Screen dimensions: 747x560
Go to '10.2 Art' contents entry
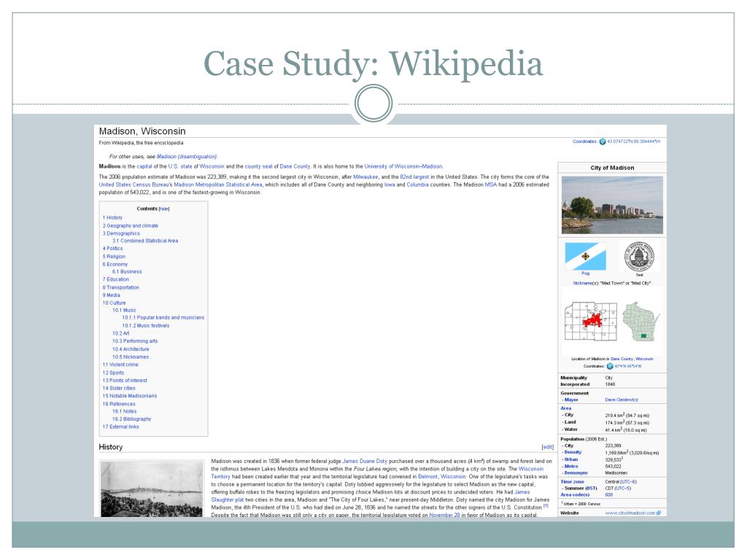(121, 334)
